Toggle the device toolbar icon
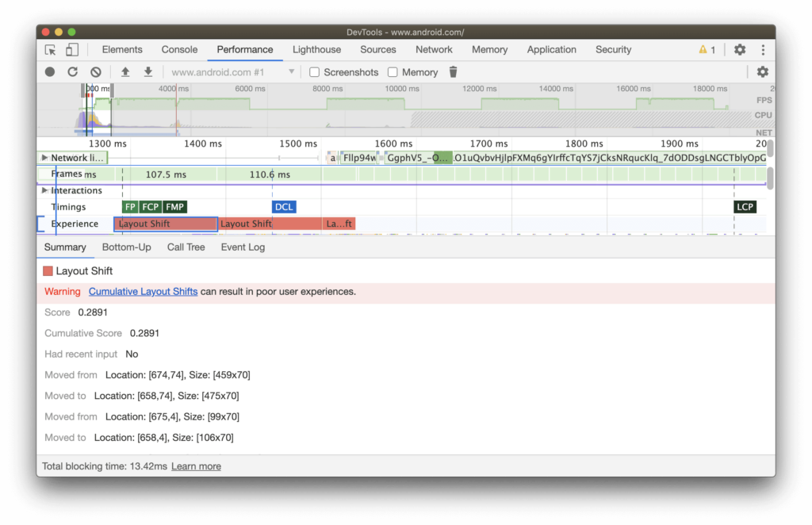Viewport: 812px width, 525px height. (71, 50)
